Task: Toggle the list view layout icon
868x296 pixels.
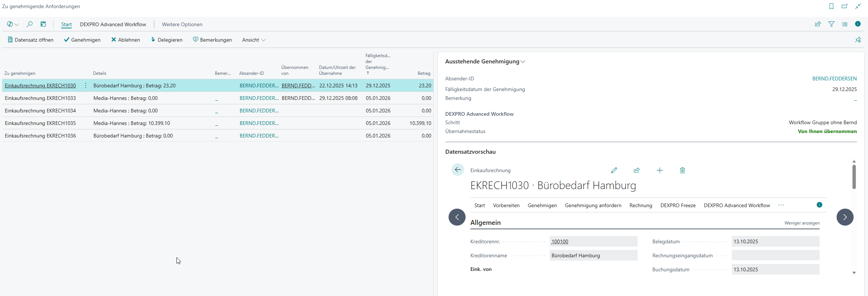Action: click(x=845, y=24)
